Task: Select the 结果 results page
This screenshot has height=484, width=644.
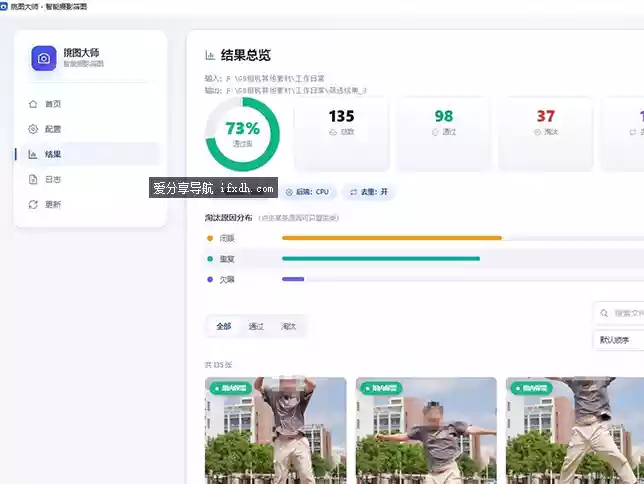Action: (90, 154)
